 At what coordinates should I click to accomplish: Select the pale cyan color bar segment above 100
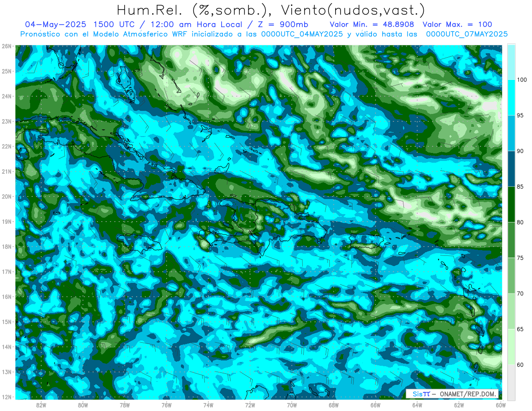[x=511, y=62]
